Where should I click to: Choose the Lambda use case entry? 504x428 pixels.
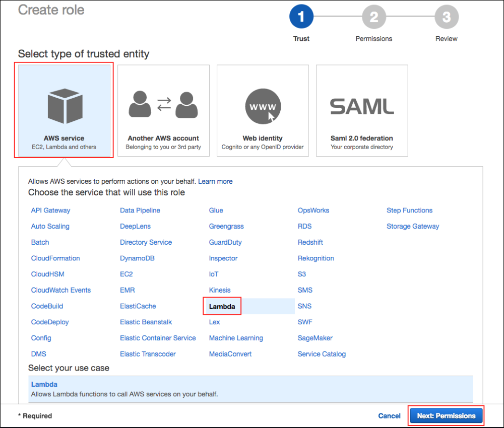(x=44, y=384)
